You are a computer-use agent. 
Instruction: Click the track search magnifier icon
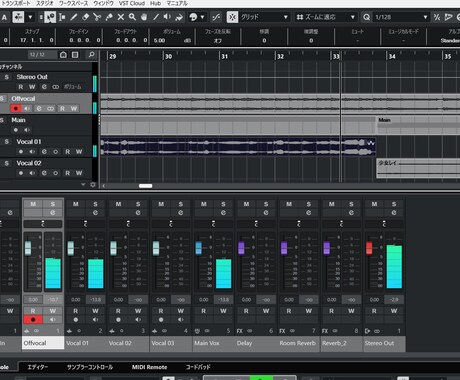(x=91, y=55)
